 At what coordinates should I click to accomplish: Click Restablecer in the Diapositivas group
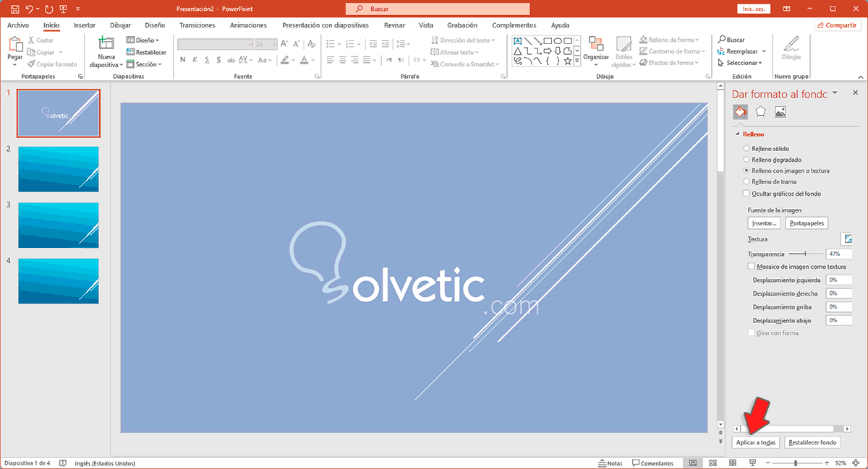click(x=146, y=52)
